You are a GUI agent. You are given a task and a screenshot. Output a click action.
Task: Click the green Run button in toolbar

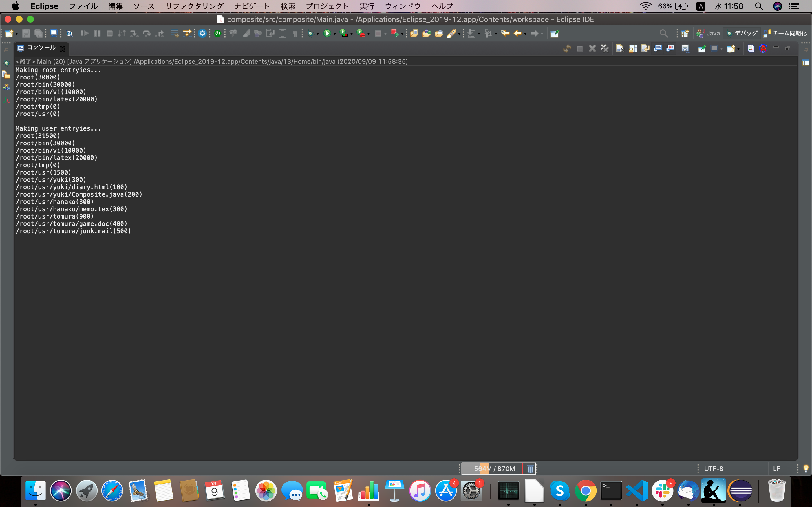pos(327,33)
